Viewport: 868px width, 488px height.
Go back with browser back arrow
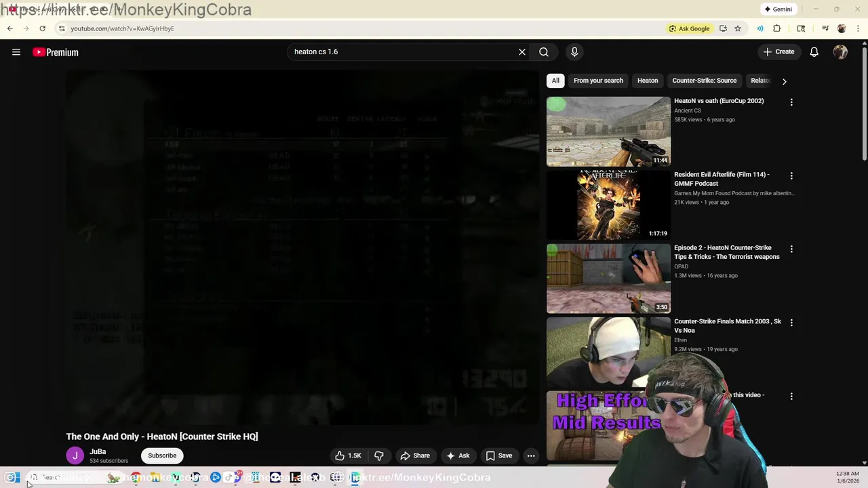pyautogui.click(x=9, y=28)
